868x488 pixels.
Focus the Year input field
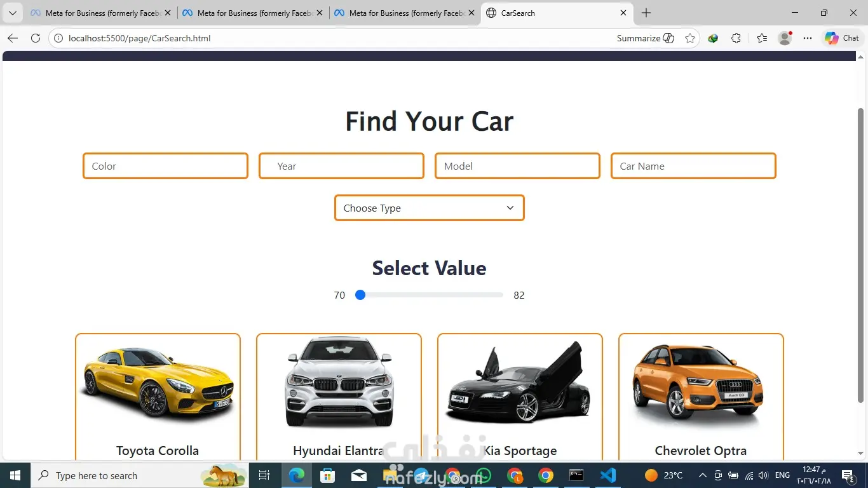[x=341, y=166]
